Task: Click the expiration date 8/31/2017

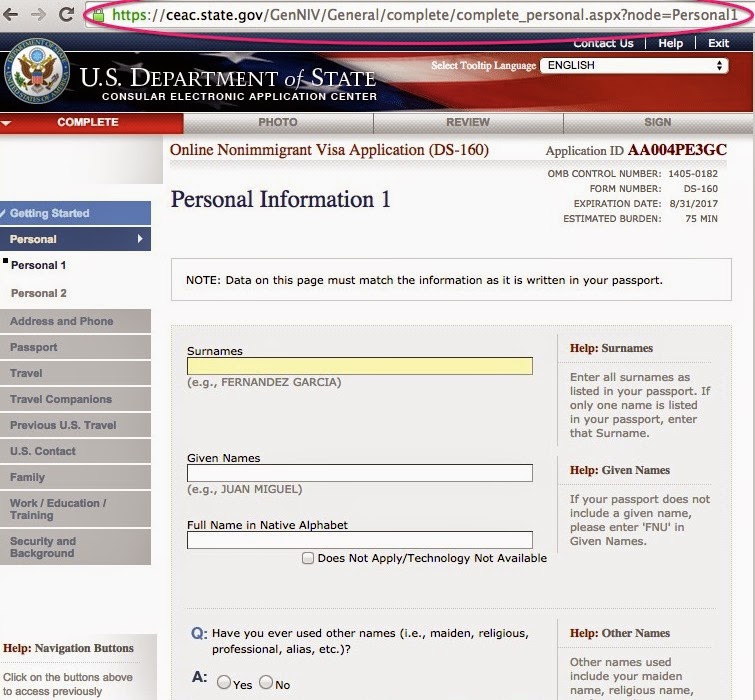Action: [x=693, y=204]
